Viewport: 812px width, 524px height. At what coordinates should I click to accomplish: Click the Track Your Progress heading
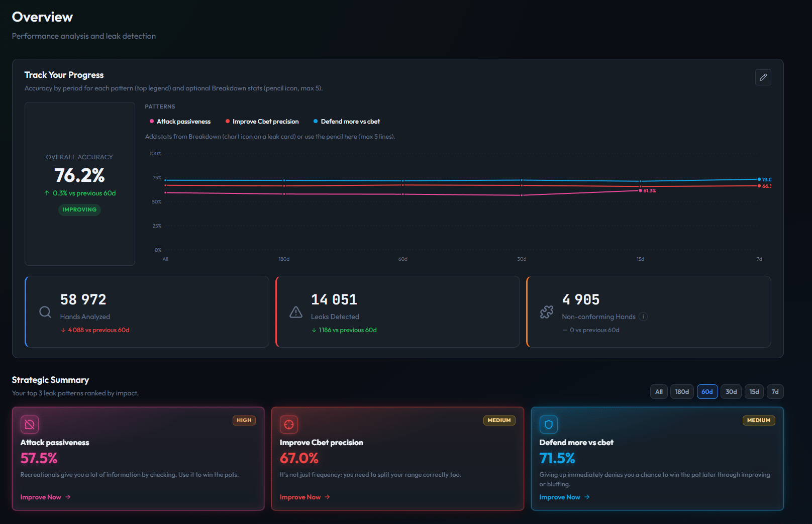pos(64,75)
